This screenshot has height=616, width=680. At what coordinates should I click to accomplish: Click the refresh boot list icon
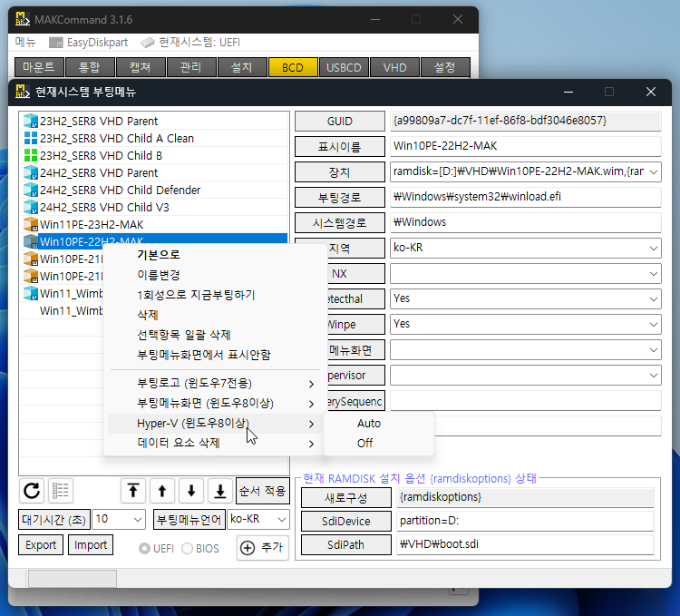tap(32, 491)
